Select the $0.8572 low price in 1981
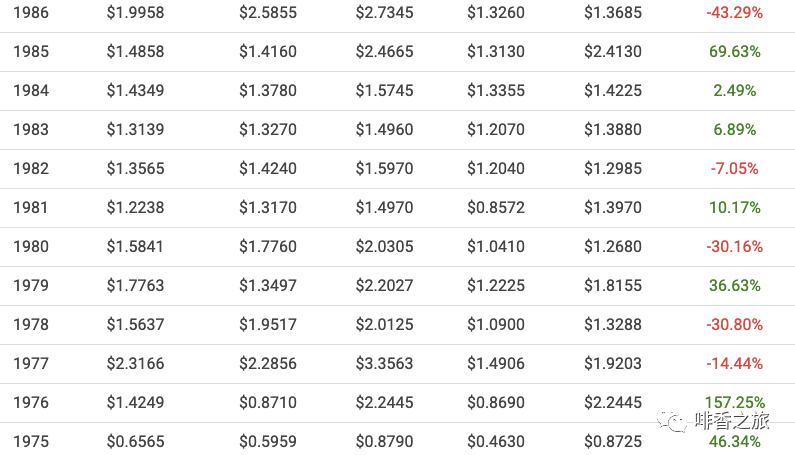 [x=496, y=208]
